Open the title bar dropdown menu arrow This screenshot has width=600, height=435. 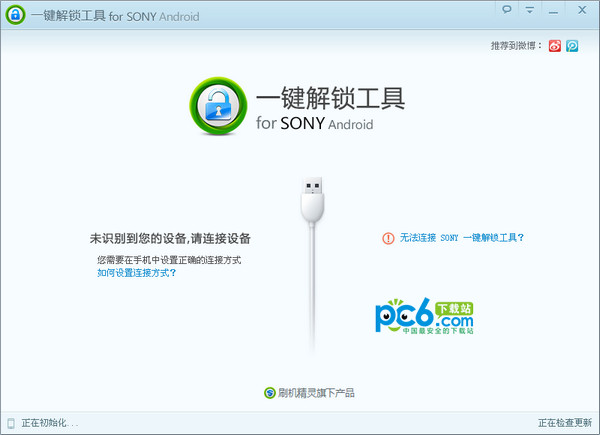tap(530, 9)
